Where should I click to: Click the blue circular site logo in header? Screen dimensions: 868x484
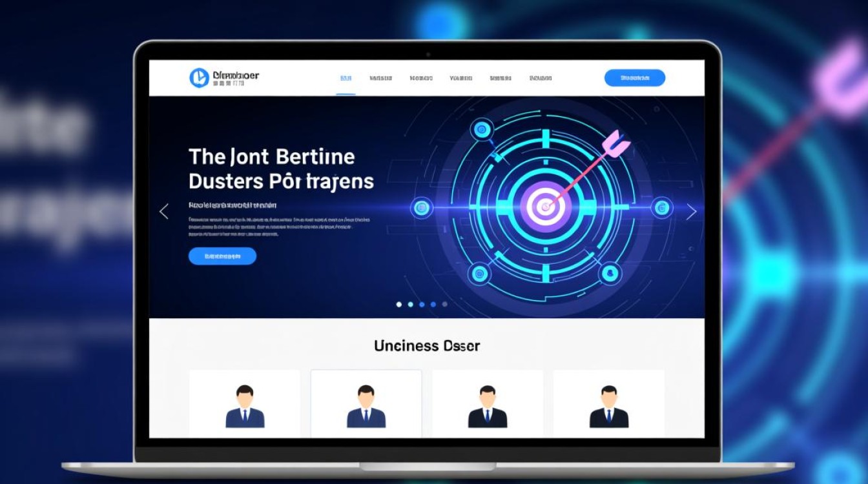tap(199, 78)
